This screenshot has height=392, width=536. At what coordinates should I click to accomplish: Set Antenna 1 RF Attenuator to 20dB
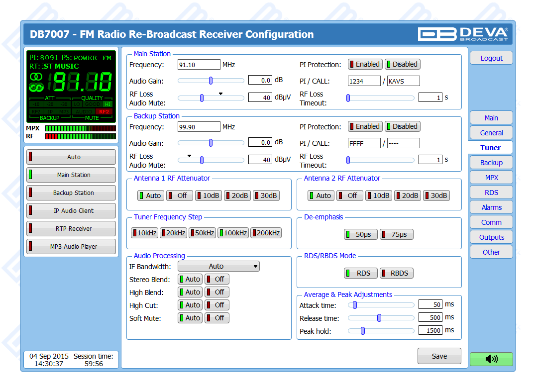tap(237, 196)
